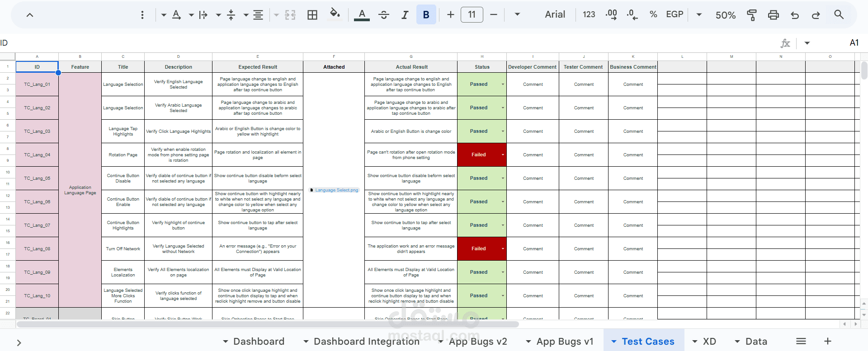Click the font size field showing 11
Screen dimensions: 868x351
(x=472, y=14)
